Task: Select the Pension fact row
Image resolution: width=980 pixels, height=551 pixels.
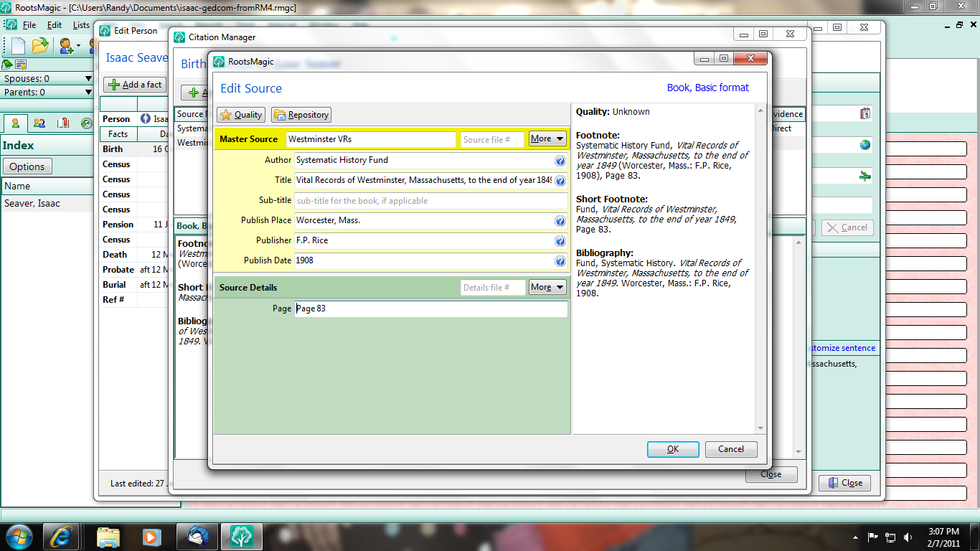Action: [x=136, y=225]
